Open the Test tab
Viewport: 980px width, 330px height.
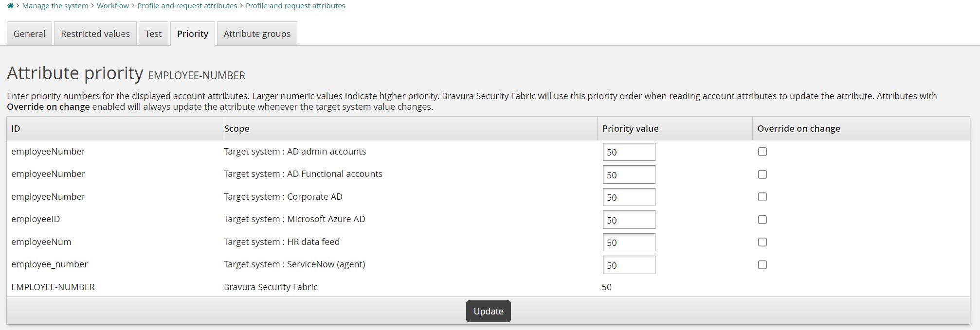pyautogui.click(x=153, y=34)
